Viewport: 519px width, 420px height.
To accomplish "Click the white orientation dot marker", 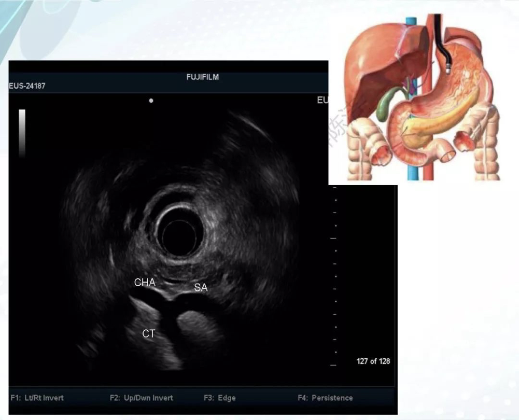I will pos(151,101).
